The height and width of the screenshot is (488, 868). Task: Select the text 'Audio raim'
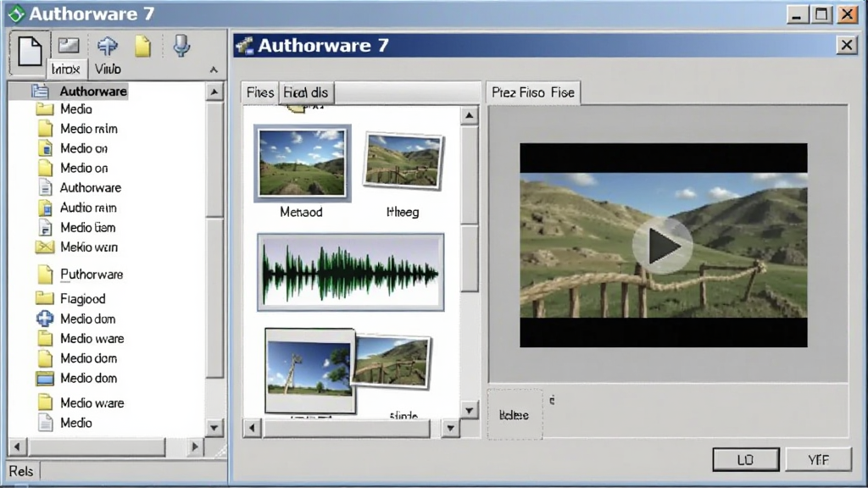pyautogui.click(x=88, y=208)
